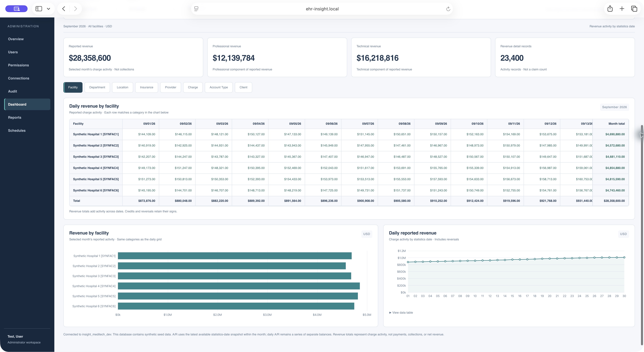The image size is (644, 352).
Task: Open a new tab with the plus icon
Action: 622,9
